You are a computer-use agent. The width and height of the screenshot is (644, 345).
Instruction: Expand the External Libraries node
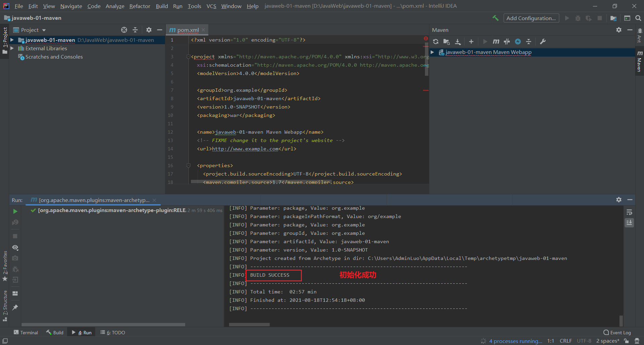click(12, 48)
